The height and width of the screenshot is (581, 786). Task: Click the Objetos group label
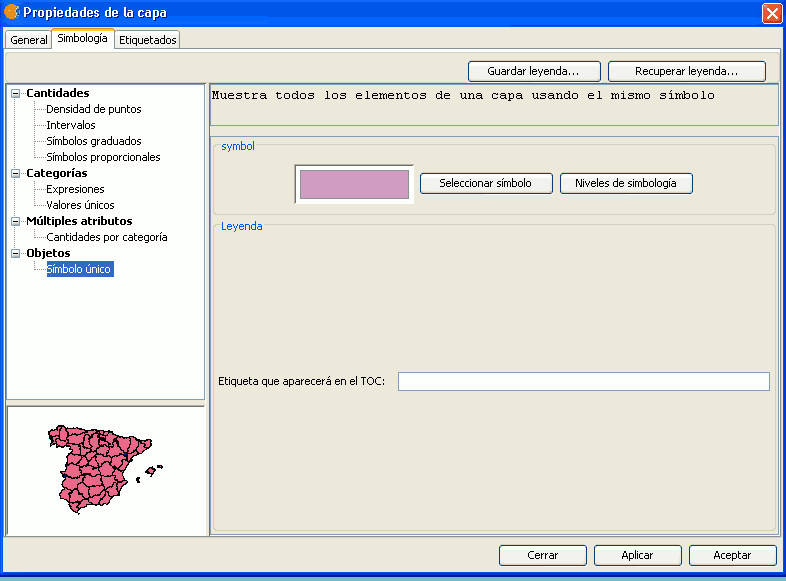48,254
